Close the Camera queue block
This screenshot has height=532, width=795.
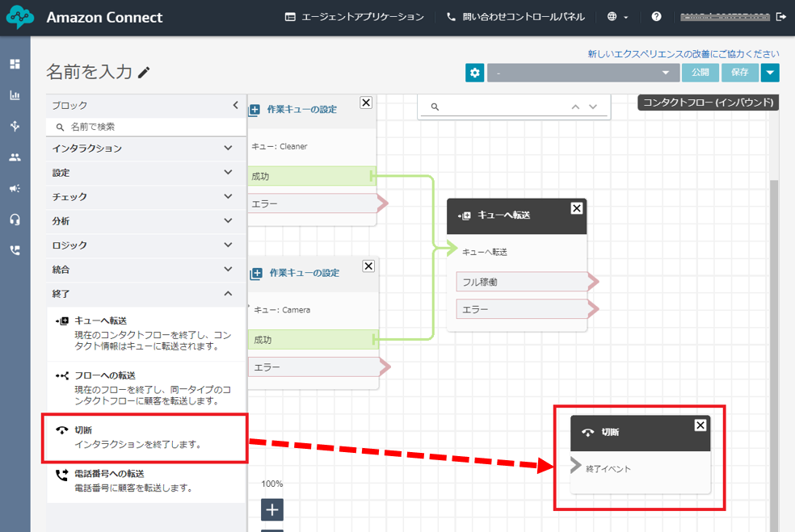368,266
